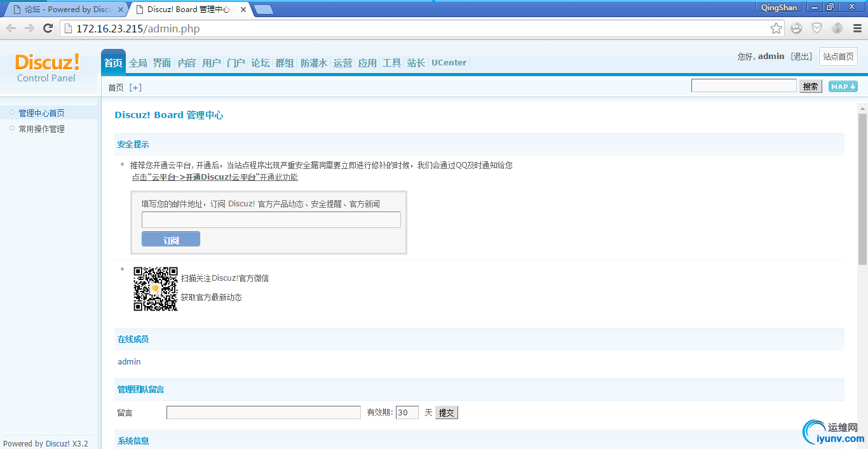The width and height of the screenshot is (868, 449).
Task: Open the 防灌水 admin menu
Action: click(314, 63)
